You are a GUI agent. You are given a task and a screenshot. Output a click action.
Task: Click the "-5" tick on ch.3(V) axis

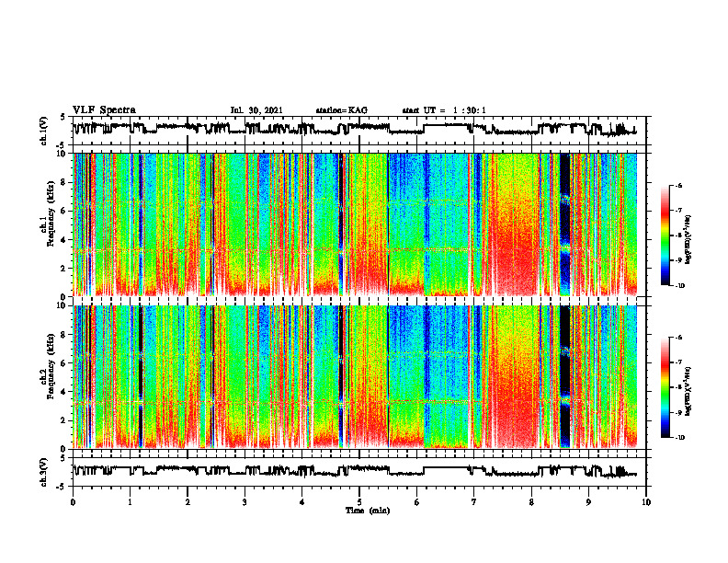pyautogui.click(x=62, y=487)
